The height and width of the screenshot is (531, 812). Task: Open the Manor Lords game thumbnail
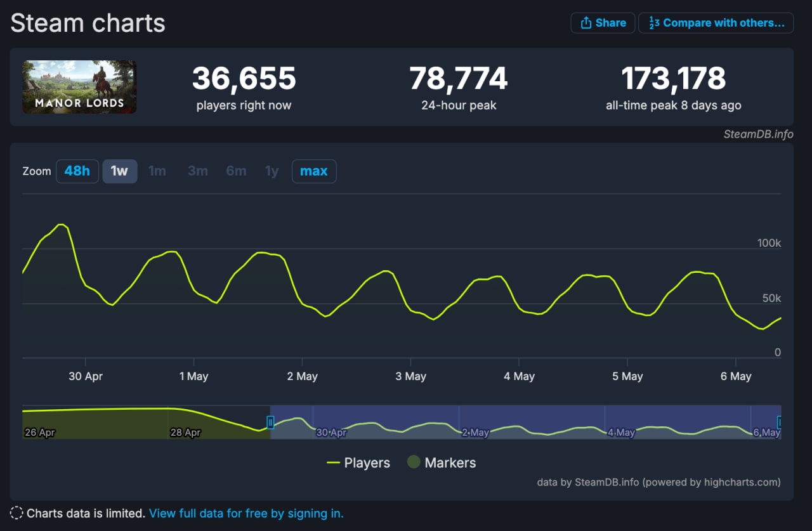(x=79, y=87)
